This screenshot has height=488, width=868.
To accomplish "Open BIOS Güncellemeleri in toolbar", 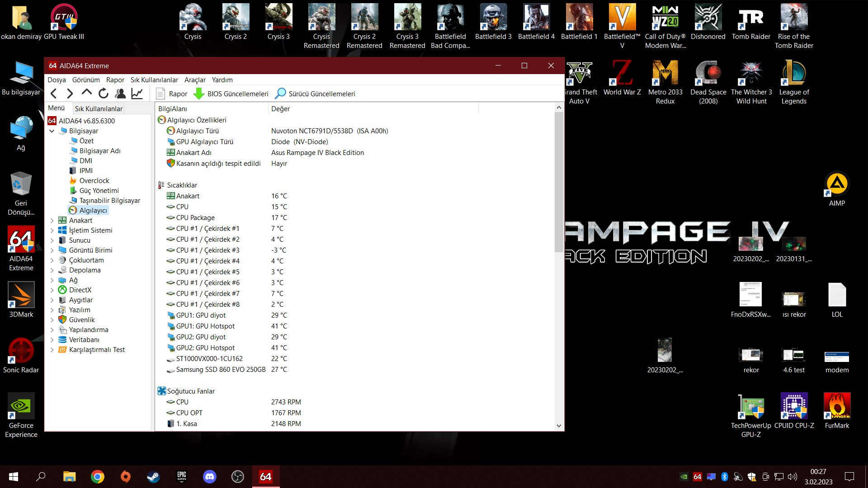I will pos(231,94).
